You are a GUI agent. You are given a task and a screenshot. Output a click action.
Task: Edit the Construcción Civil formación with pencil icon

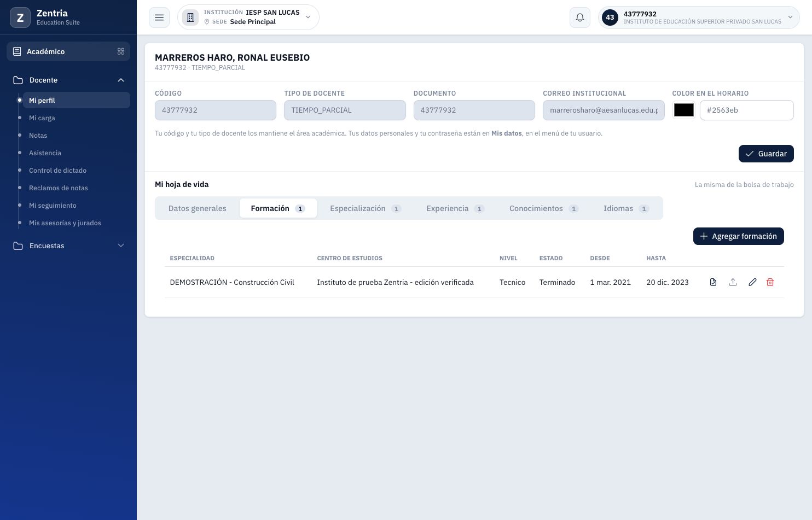[x=752, y=282]
